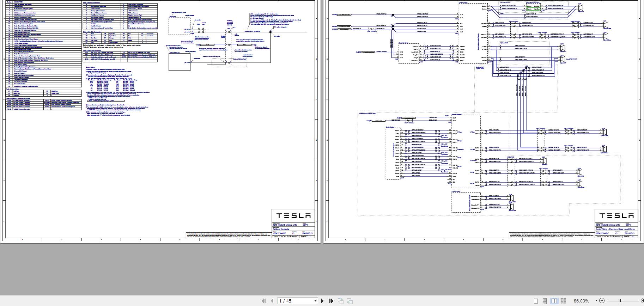Click the next view icon
Screen dimensions: 644x306
(x=350, y=301)
